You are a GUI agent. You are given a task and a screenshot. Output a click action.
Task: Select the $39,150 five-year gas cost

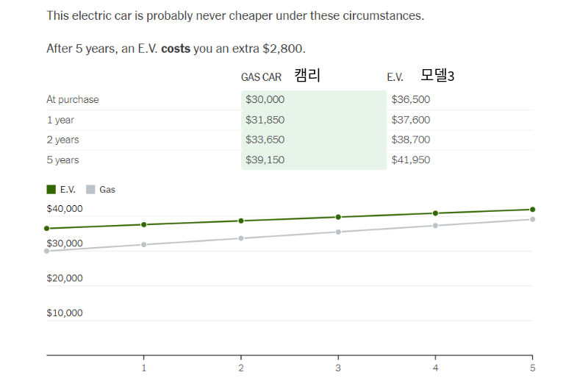click(265, 160)
